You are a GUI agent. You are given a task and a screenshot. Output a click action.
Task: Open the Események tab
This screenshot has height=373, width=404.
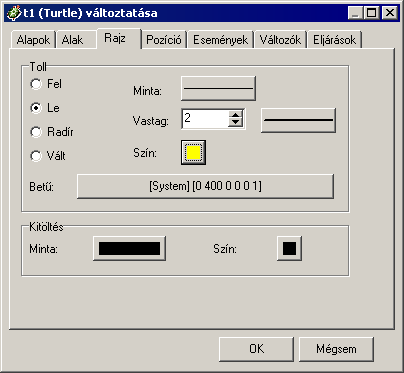tap(220, 40)
